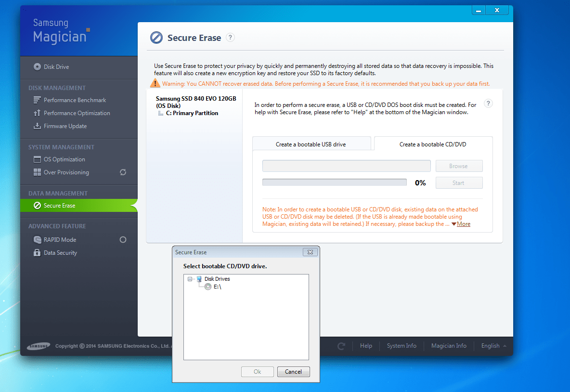Viewport: 570px width, 392px height.
Task: Open Magician Info in footer
Action: pyautogui.click(x=449, y=346)
